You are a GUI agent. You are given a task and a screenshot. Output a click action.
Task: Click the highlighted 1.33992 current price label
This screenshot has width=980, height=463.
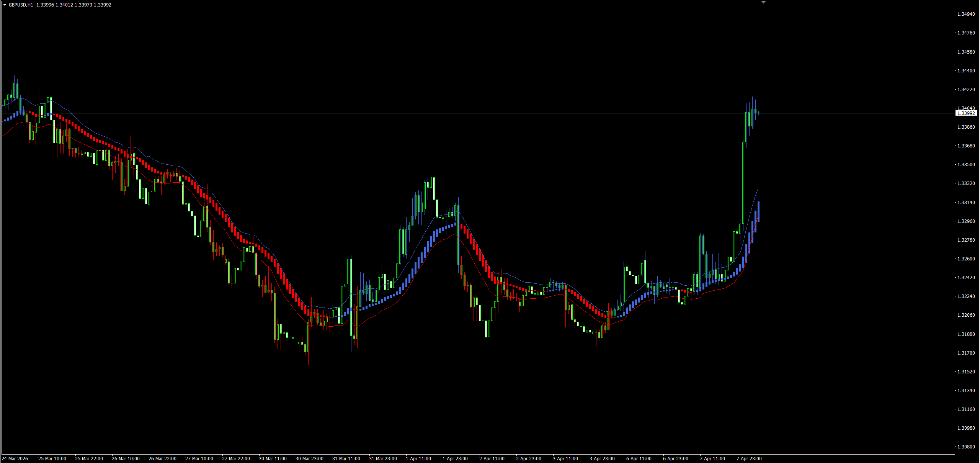click(966, 113)
